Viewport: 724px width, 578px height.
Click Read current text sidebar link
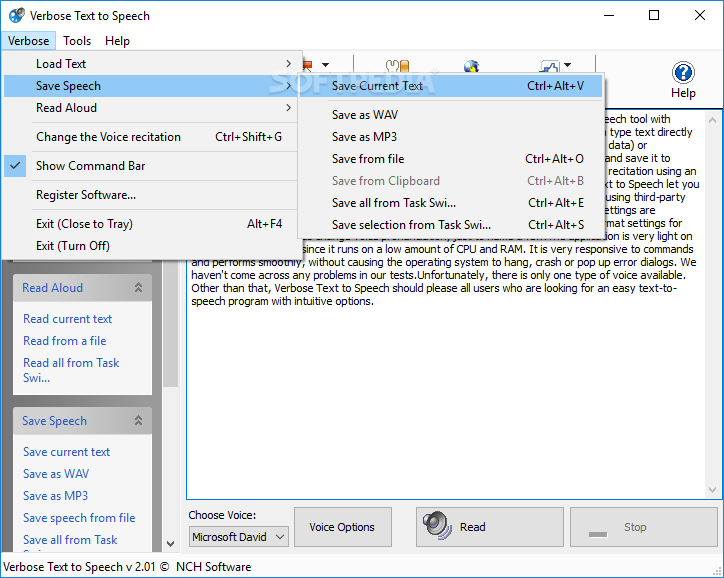(x=67, y=319)
